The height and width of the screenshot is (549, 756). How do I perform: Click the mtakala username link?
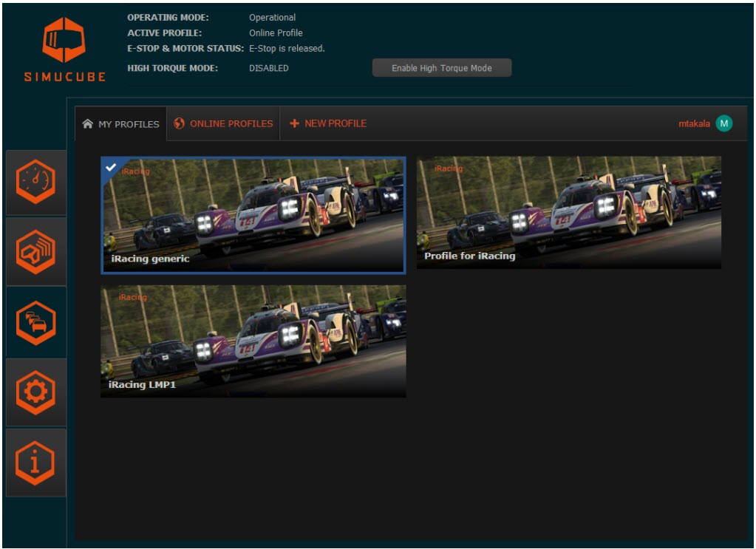point(694,124)
